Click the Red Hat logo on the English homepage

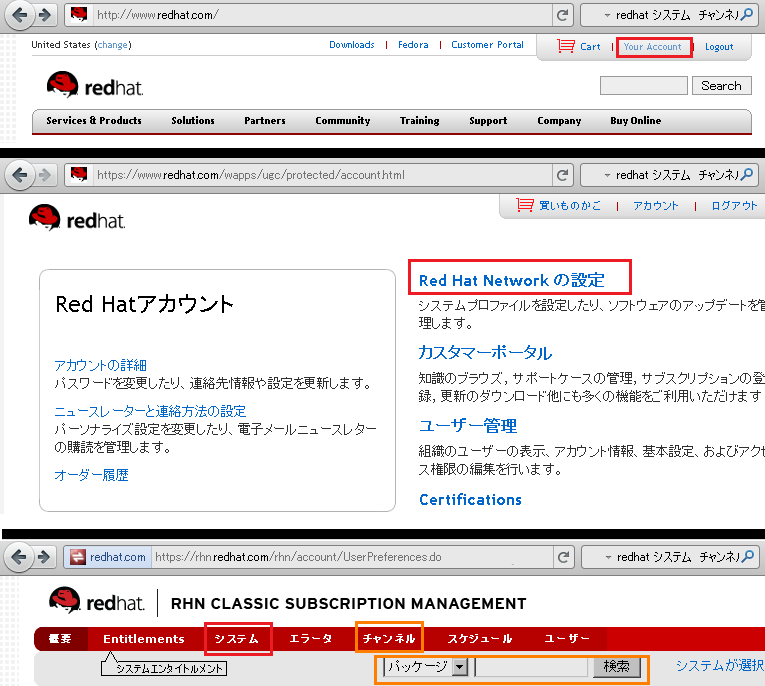coord(95,85)
